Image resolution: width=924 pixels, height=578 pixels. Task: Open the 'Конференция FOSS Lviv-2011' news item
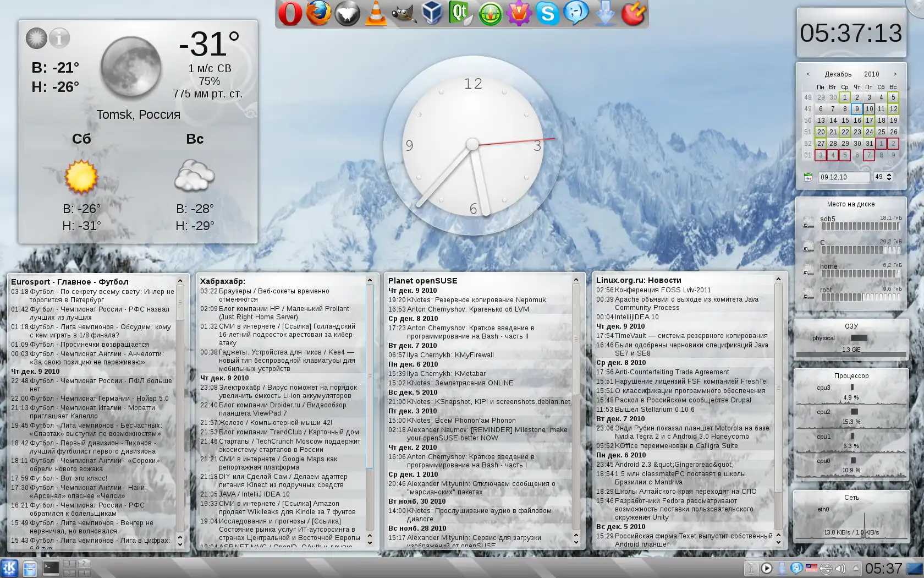coord(663,290)
